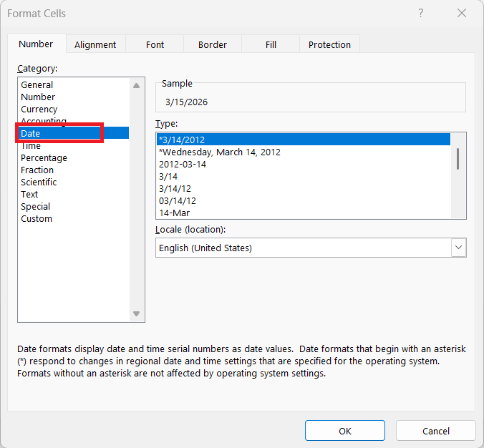Select the Currency category
This screenshot has height=448, width=484.
click(39, 109)
